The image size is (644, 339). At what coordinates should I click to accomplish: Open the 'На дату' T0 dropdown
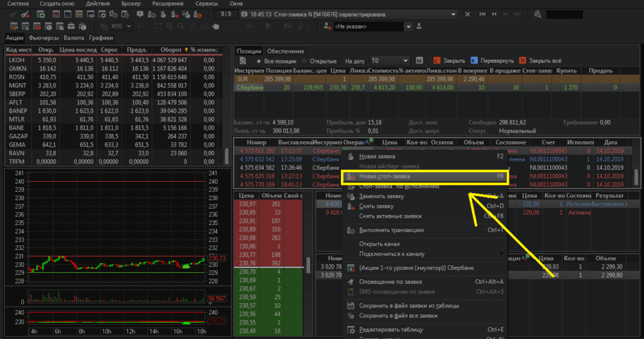tap(407, 61)
